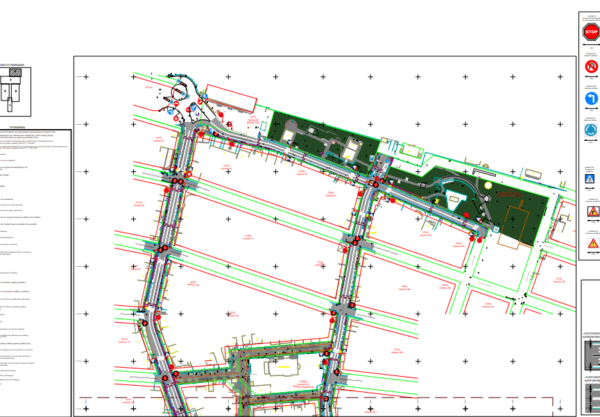
Task: Pick the blue turn-left arrow sign
Action: 590,100
